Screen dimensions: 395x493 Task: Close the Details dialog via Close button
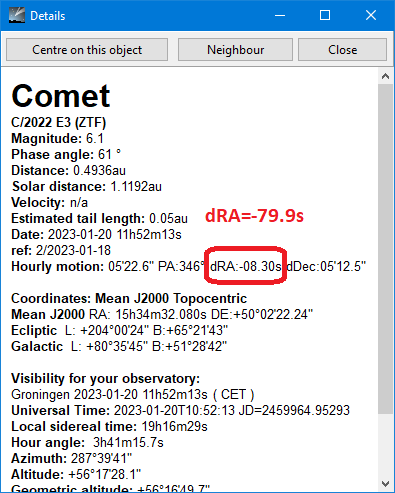click(x=342, y=50)
